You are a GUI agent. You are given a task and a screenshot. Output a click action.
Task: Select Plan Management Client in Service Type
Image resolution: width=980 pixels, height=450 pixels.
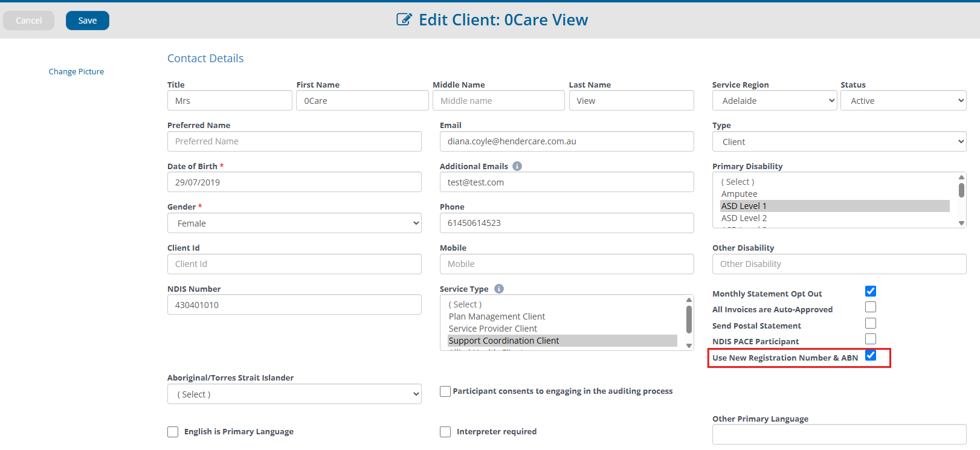pos(497,317)
